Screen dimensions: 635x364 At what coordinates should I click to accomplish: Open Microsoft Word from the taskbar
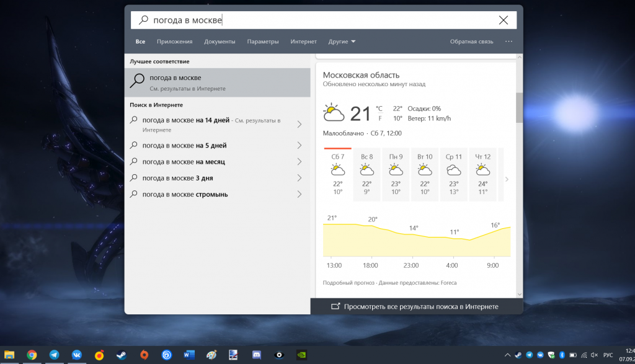click(x=189, y=355)
